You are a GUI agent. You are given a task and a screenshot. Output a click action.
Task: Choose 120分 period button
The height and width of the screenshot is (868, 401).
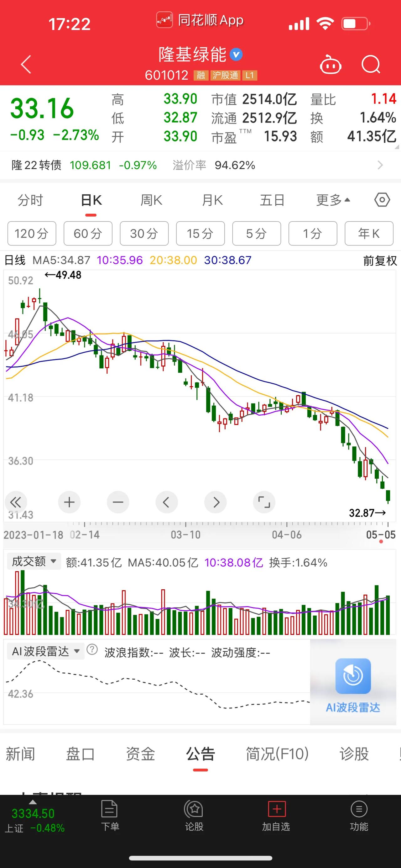pos(32,233)
